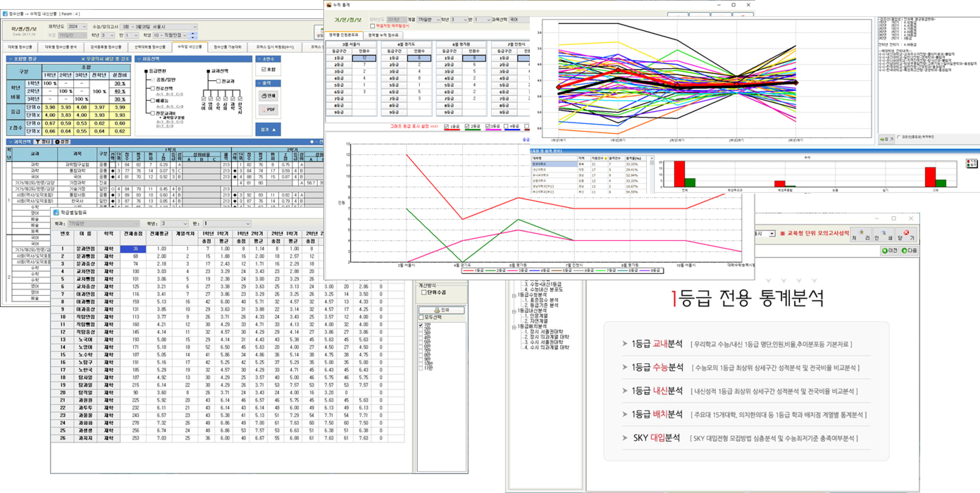Switch to 대학별 점수산출 tab
This screenshot has height=493, width=980.
20,47
